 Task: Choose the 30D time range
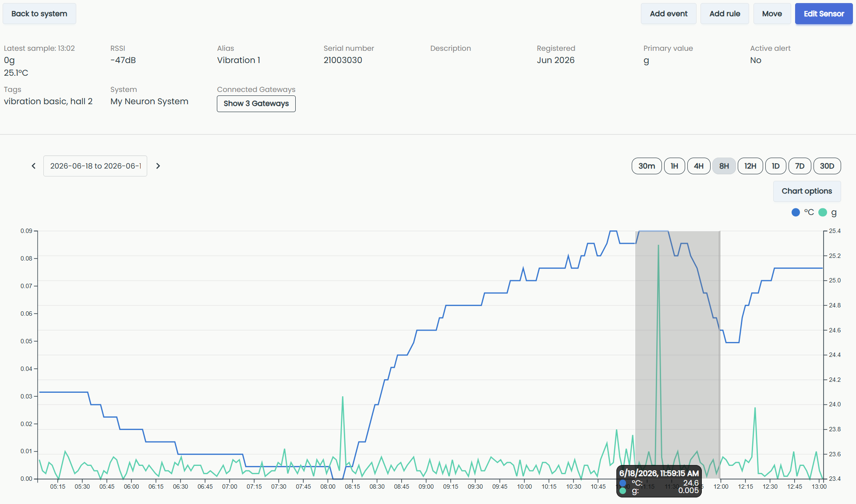[x=827, y=166]
